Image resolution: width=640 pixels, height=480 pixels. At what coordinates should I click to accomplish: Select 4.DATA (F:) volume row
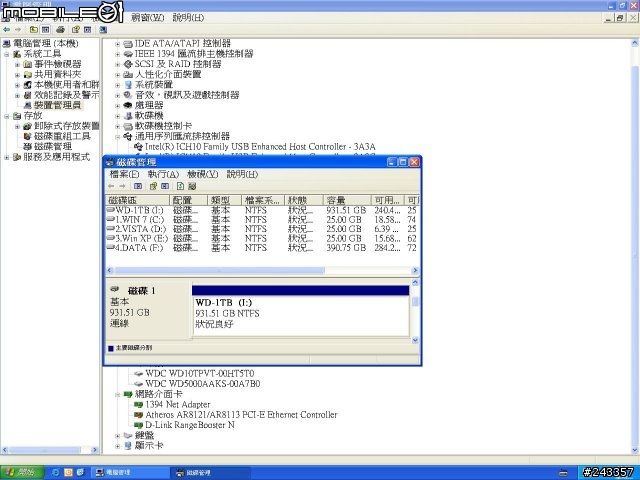[x=262, y=248]
